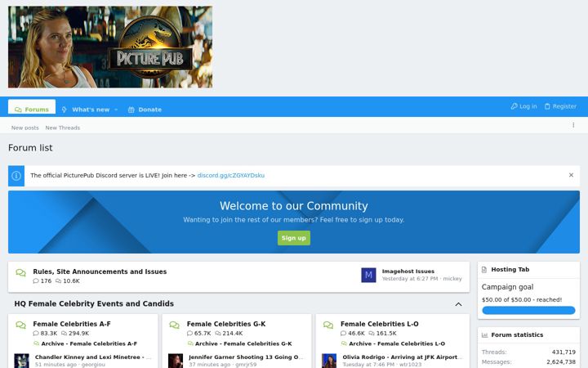Click the $50.00 of $50.00 reached text
Screen dimensions: 588x368
tap(522, 299)
